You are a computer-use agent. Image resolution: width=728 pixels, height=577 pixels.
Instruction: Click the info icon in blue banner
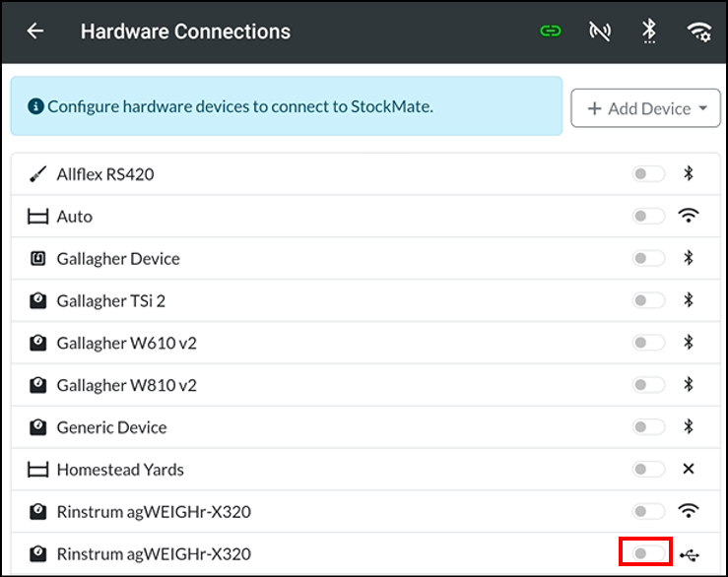point(35,106)
